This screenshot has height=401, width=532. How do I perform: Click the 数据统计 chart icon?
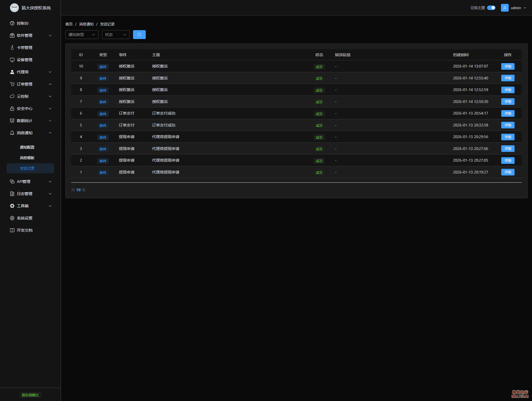(x=12, y=121)
